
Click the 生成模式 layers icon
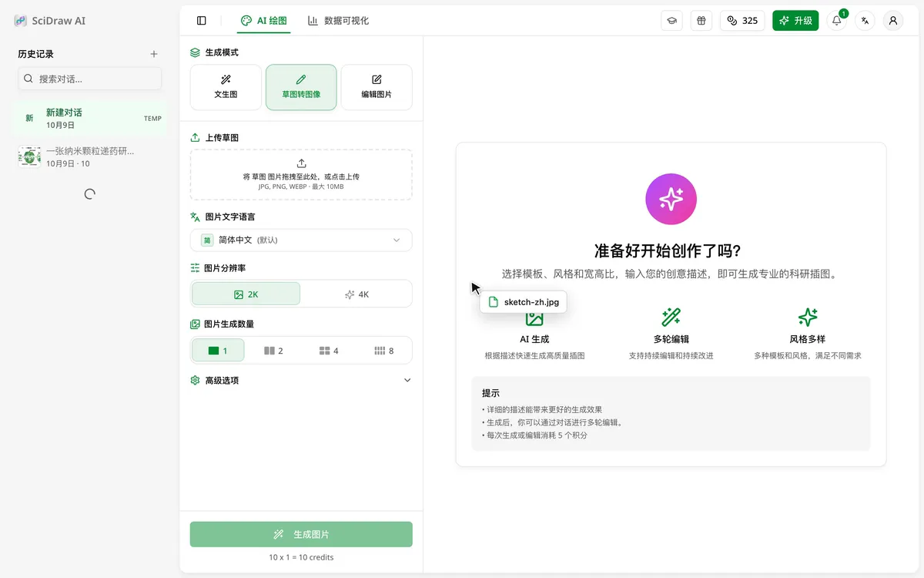pyautogui.click(x=195, y=52)
